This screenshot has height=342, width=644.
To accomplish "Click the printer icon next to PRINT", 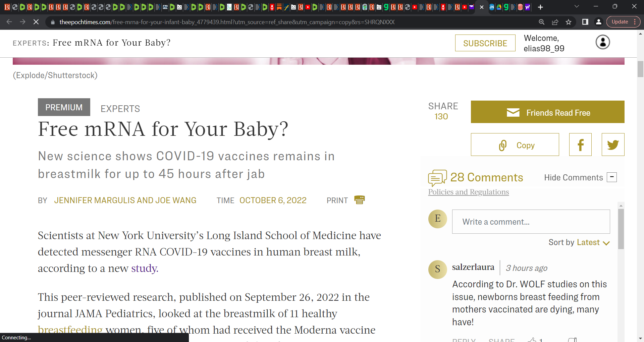I will (359, 200).
